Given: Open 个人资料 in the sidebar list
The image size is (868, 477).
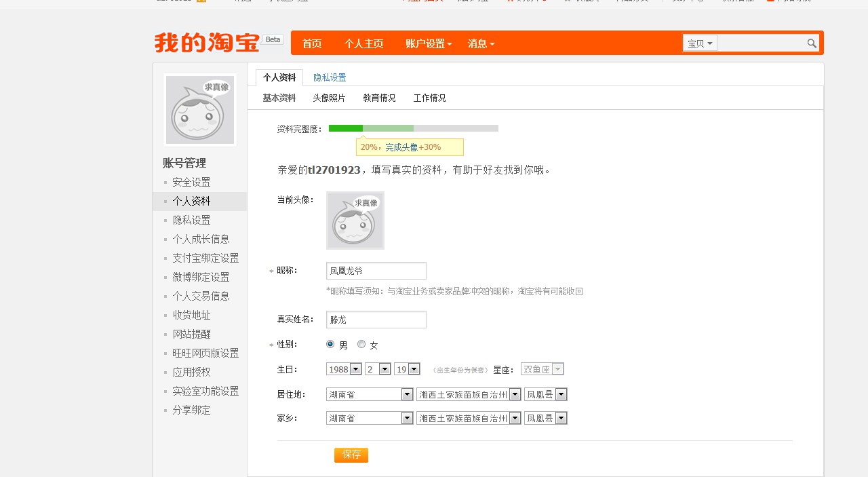Looking at the screenshot, I should [x=191, y=201].
